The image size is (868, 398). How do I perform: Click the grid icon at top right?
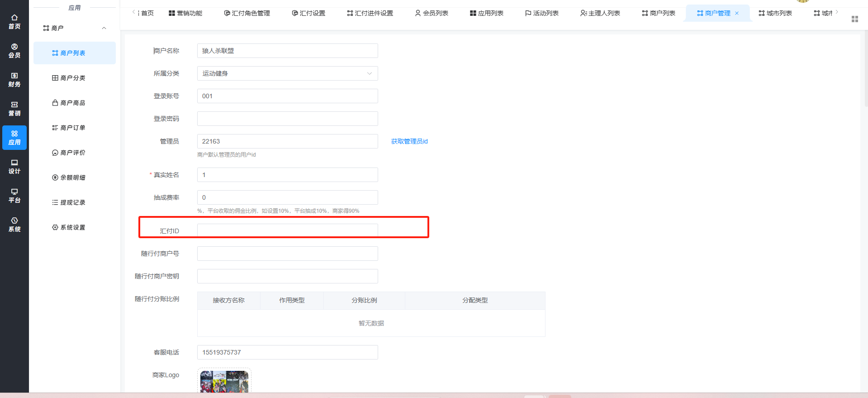pos(854,19)
